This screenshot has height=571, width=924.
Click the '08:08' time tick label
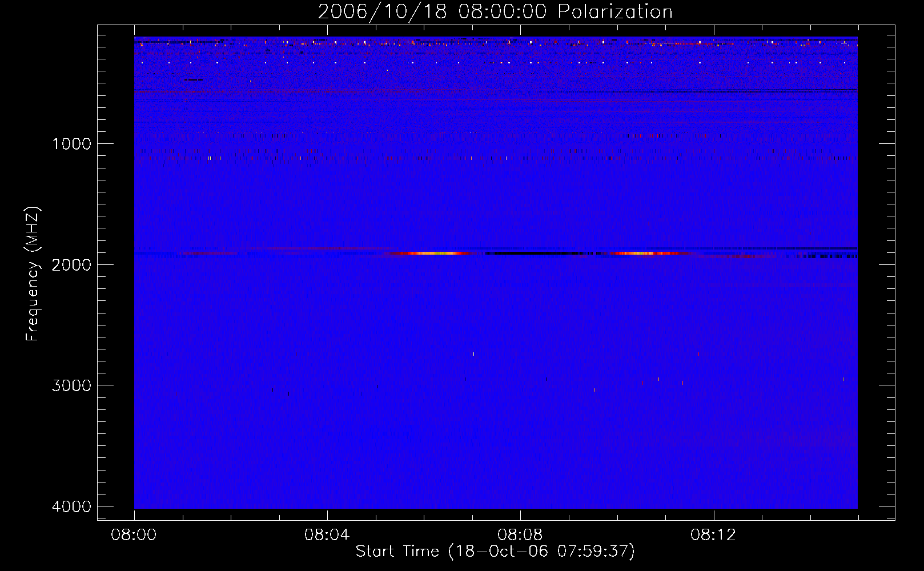coord(520,535)
